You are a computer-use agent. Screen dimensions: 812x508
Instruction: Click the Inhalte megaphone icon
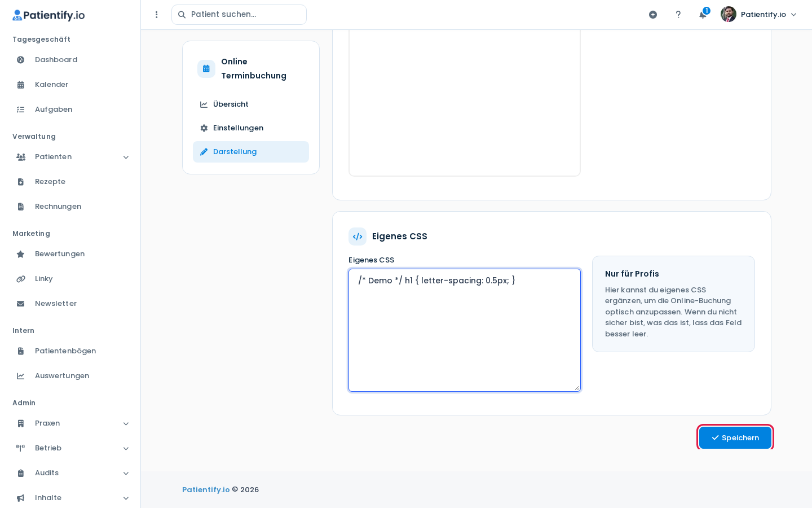click(x=21, y=498)
